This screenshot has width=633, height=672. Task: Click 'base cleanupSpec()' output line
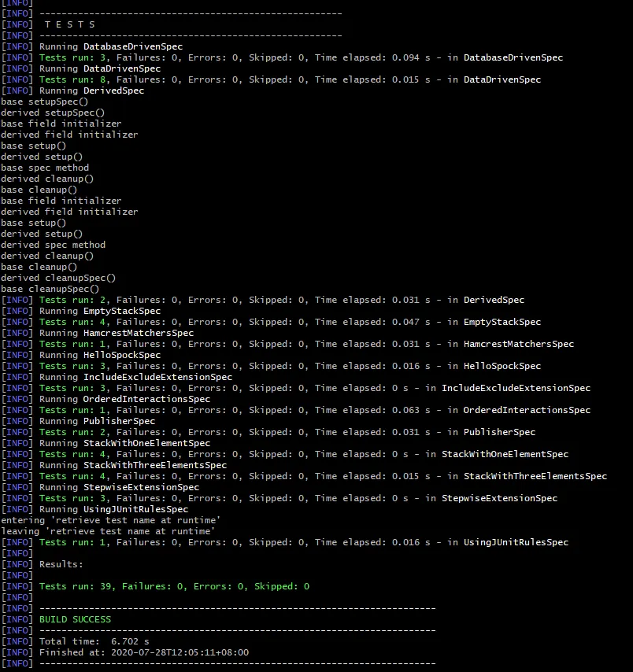click(50, 289)
